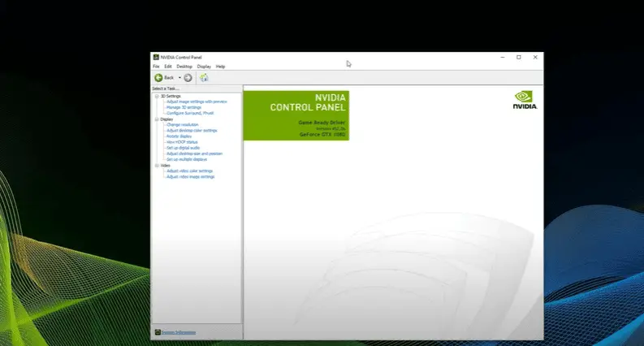This screenshot has height=346, width=644.
Task: Maximize the NVIDIA Control Panel window
Action: tap(519, 58)
